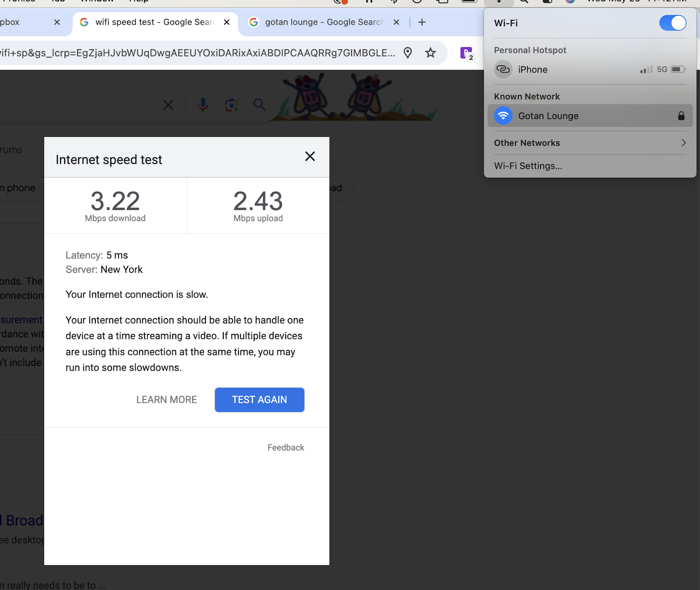700x590 pixels.
Task: Click the blue search magnifier icon
Action: coord(259,105)
